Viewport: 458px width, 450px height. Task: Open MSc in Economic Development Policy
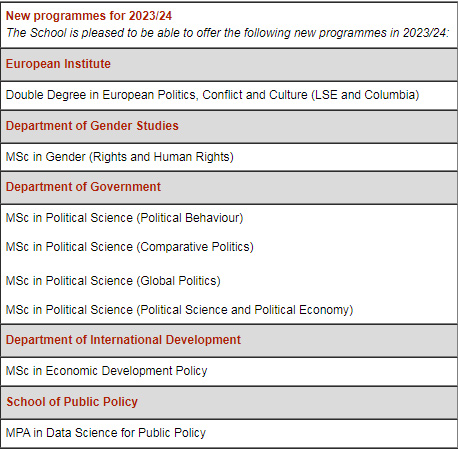coord(106,371)
